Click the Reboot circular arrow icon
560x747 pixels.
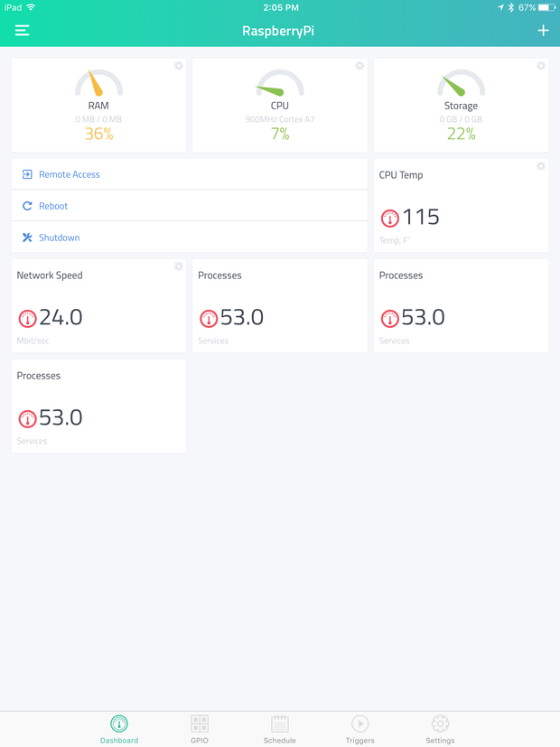click(27, 206)
